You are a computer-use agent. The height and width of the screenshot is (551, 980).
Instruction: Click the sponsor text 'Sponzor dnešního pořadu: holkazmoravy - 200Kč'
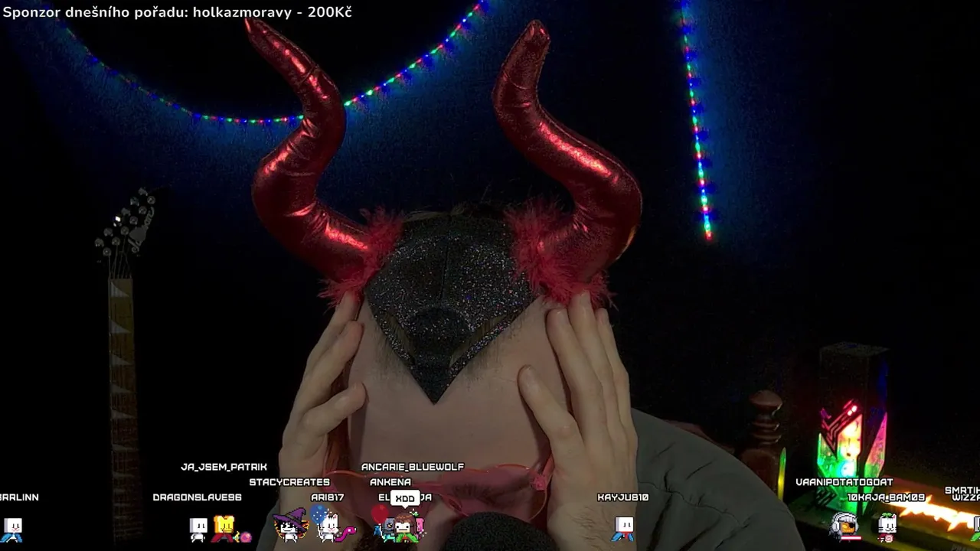coord(178,12)
